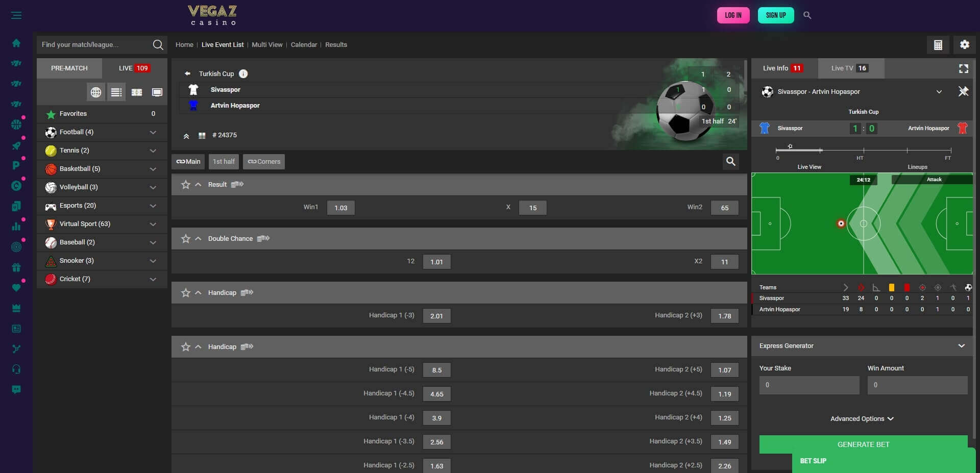This screenshot has width=980, height=473.
Task: Expand live info panel to fullscreen
Action: [x=964, y=68]
